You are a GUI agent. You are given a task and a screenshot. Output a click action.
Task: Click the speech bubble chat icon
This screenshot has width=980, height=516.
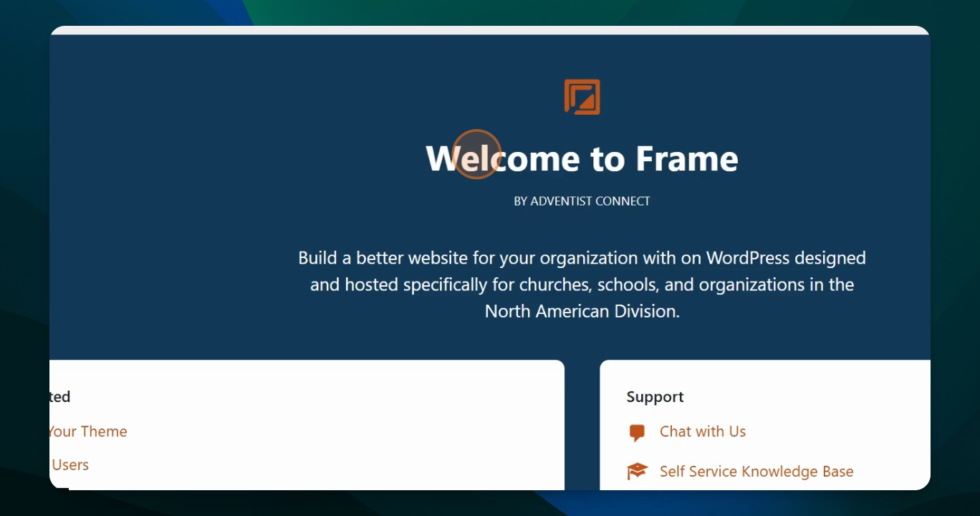coord(637,433)
